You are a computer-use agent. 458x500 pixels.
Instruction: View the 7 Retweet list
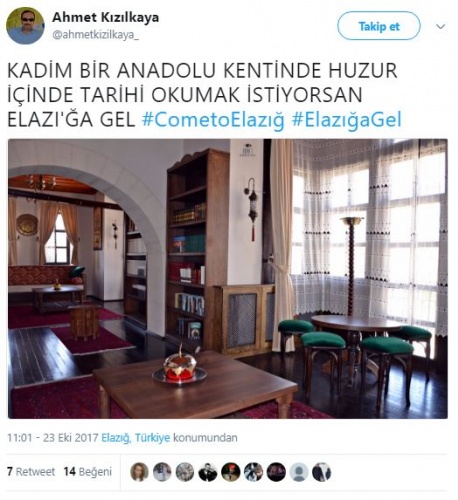point(31,472)
